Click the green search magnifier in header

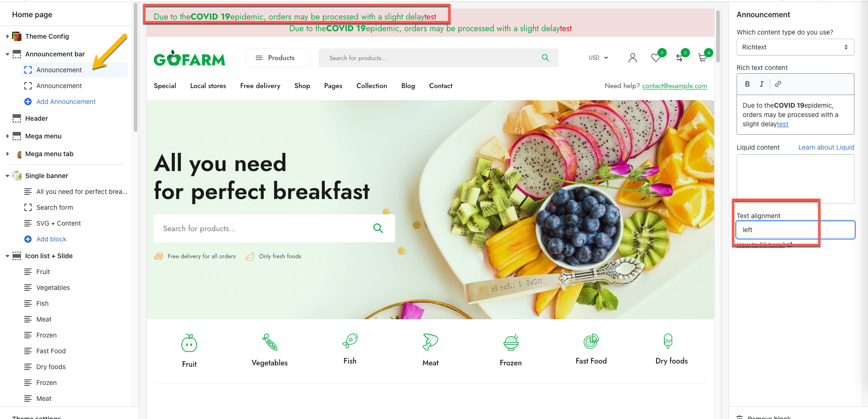click(545, 58)
